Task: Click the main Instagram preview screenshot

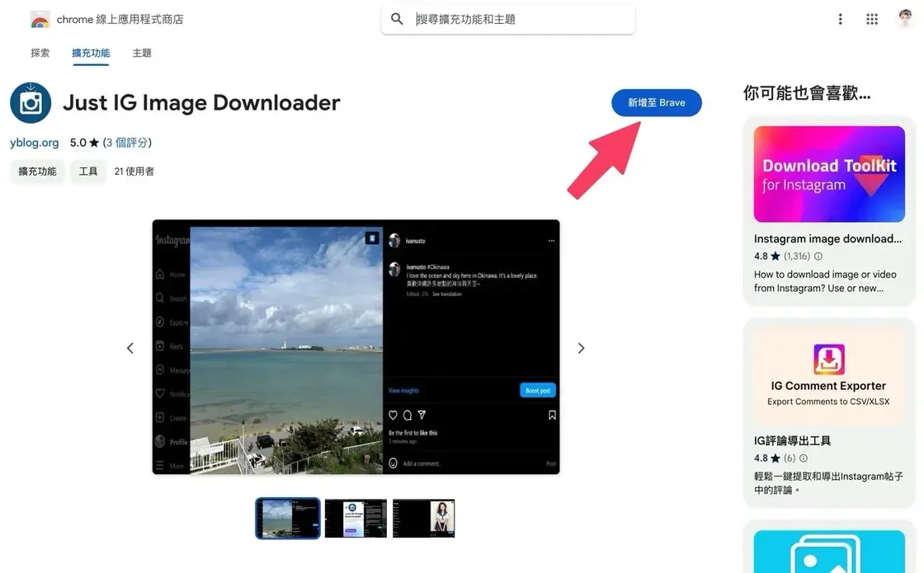Action: [x=356, y=347]
